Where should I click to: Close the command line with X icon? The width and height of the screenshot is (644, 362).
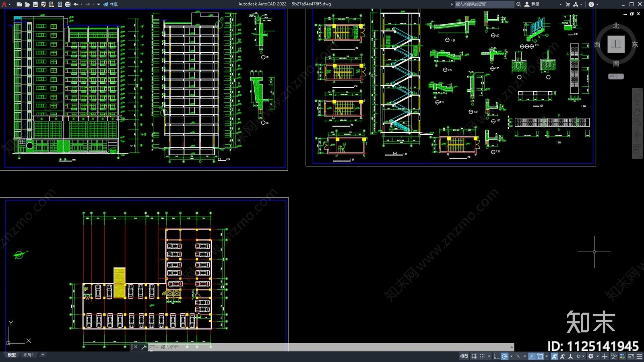pos(136,347)
